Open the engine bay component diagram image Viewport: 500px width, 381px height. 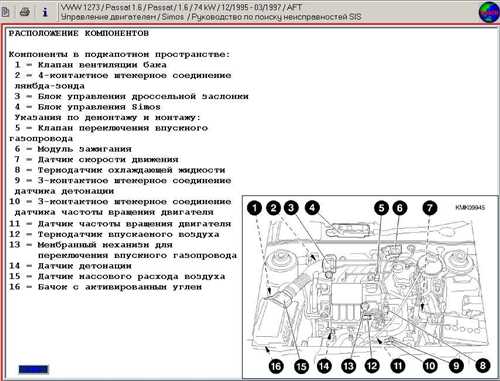[370, 287]
